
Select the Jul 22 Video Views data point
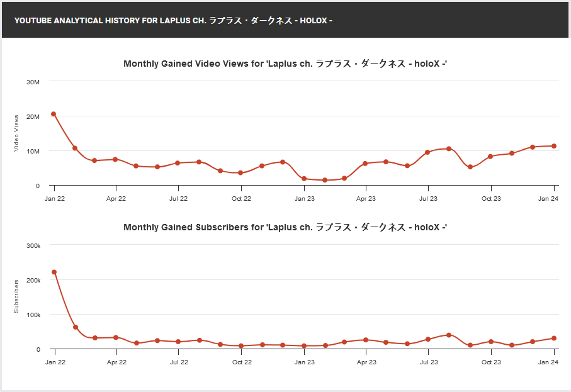[x=178, y=163]
